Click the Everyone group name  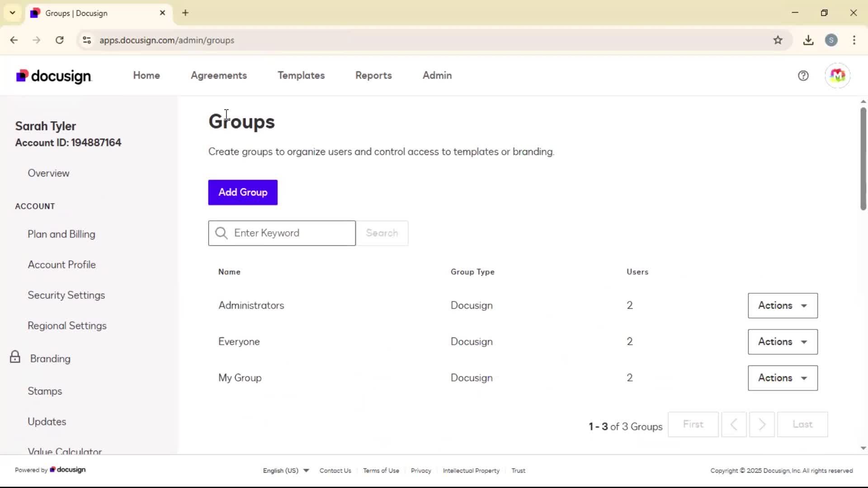[239, 342]
